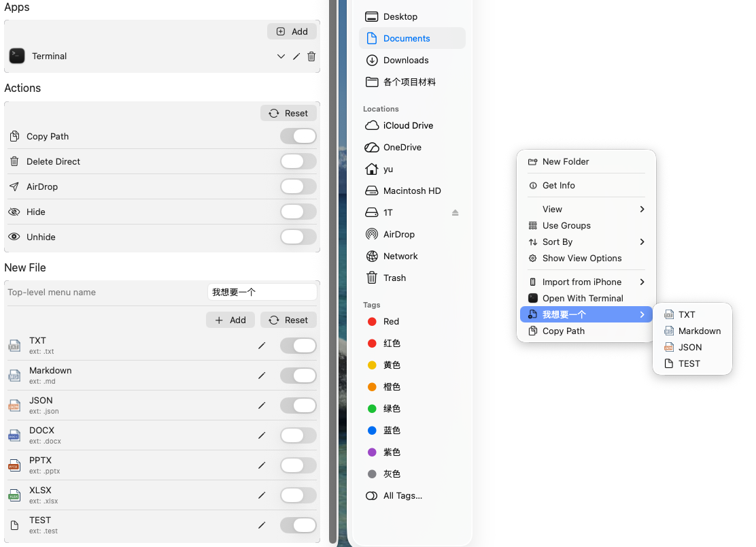This screenshot has width=756, height=547.
Task: Edit the Markdown file type entry
Action: click(x=262, y=376)
